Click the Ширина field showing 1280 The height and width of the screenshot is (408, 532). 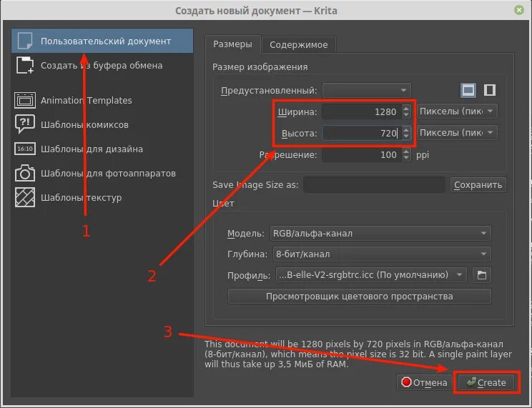click(362, 111)
